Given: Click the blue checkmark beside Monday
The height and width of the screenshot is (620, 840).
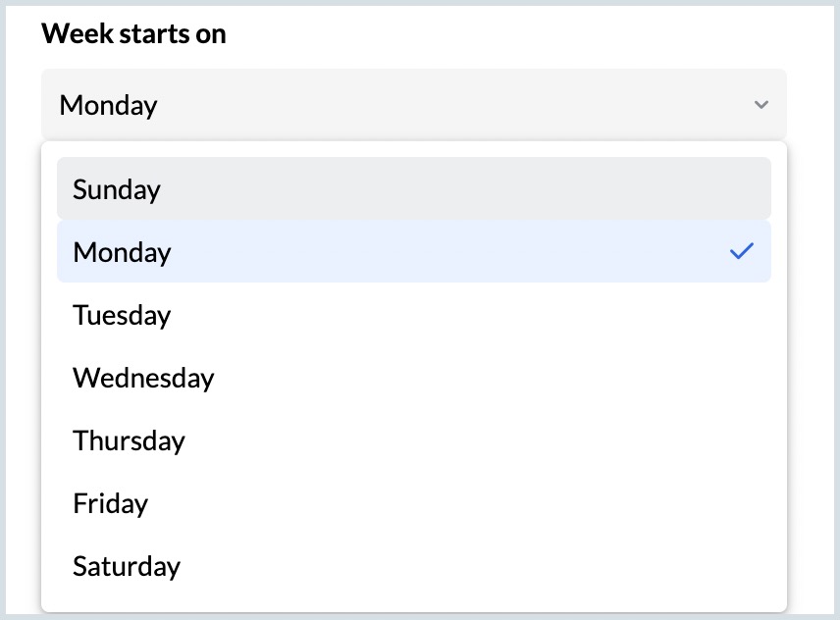Looking at the screenshot, I should tap(741, 252).
